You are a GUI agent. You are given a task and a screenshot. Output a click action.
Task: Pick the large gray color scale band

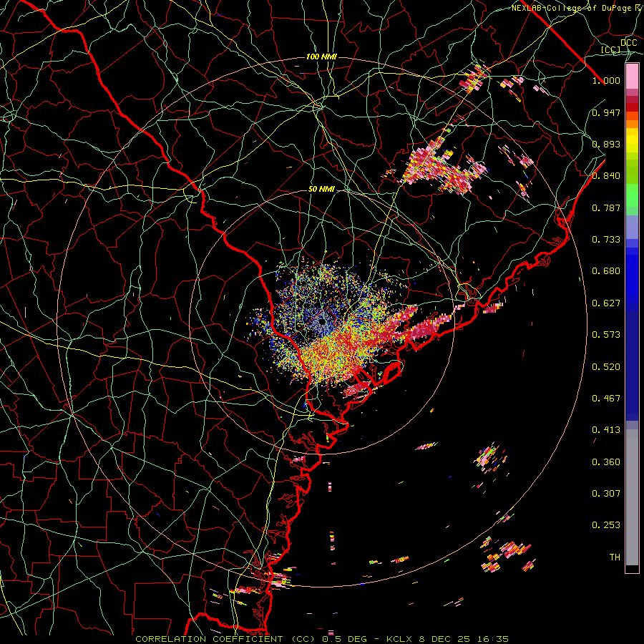pyautogui.click(x=632, y=497)
